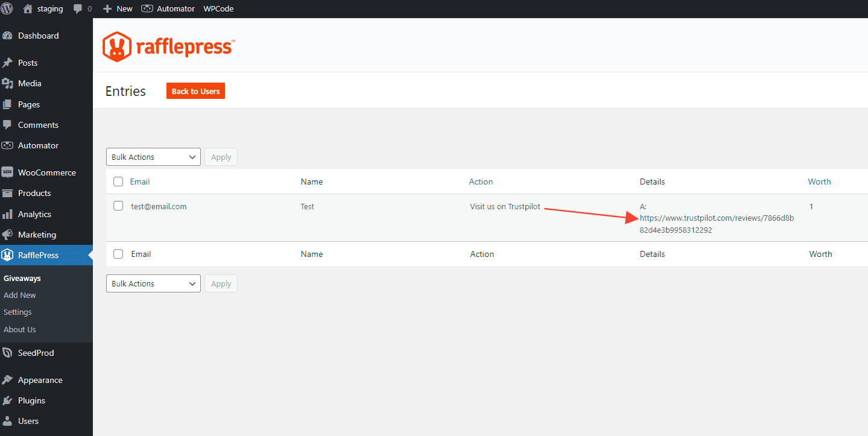The image size is (868, 436).
Task: Sort by Worth column header
Action: tap(819, 182)
